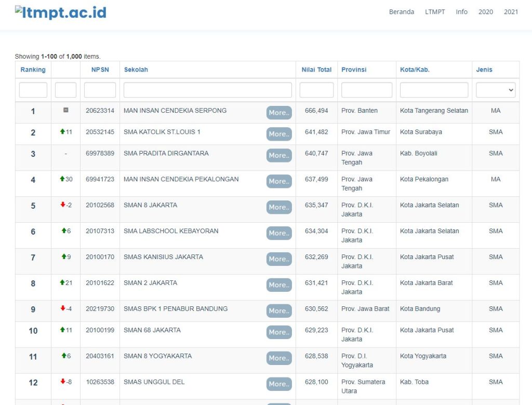Click green up arrow for SMA Katolik St.Louis
The width and height of the screenshot is (532, 405).
[x=62, y=131]
